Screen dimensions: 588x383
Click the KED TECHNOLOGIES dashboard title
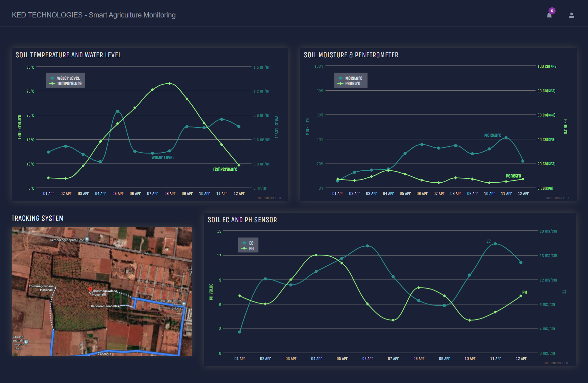pyautogui.click(x=94, y=15)
